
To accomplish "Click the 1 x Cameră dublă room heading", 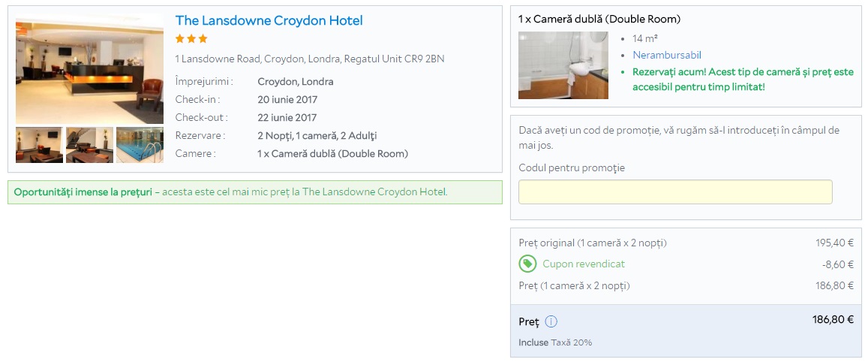I will tap(599, 19).
